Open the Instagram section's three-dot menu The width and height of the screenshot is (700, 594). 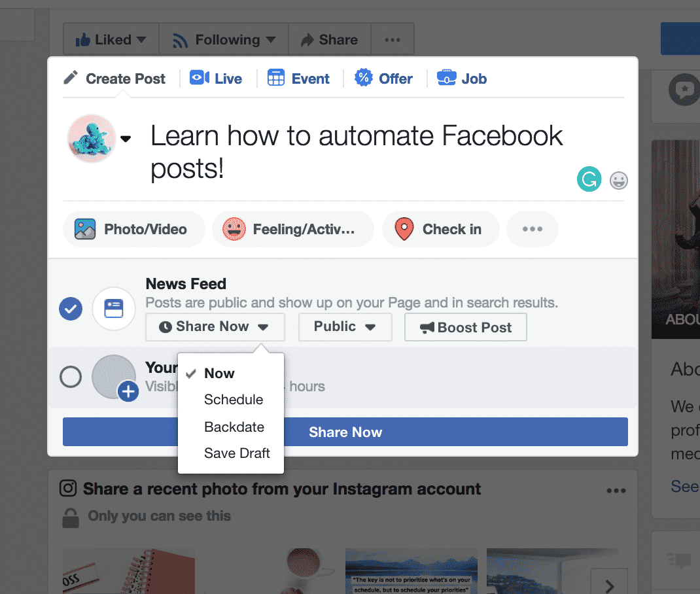616,491
